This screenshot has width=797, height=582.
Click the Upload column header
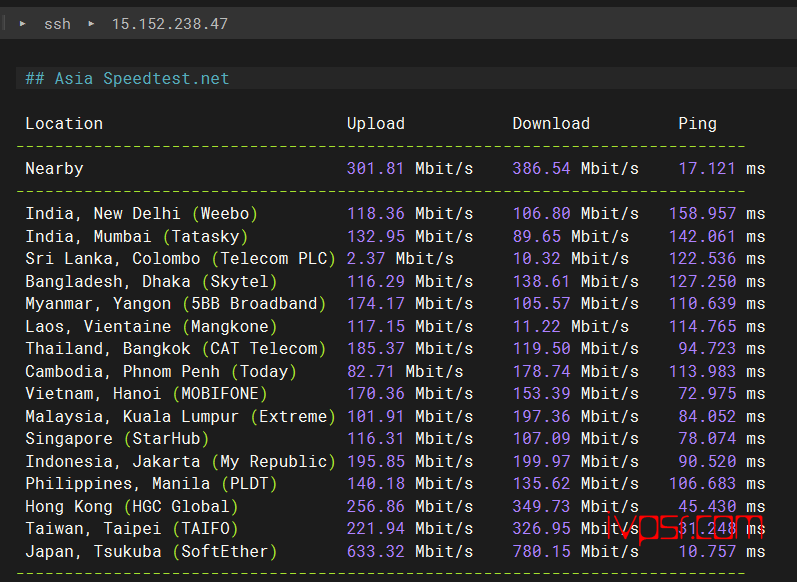pos(376,124)
